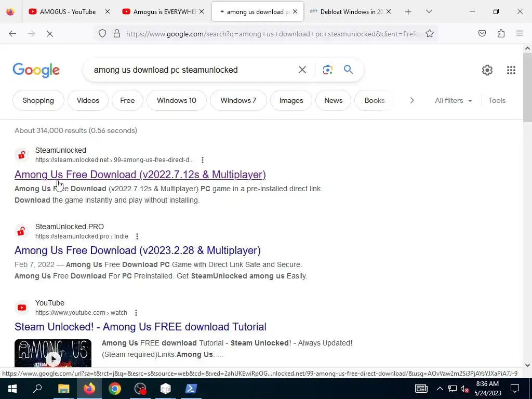Apply the Free filter chip

(127, 100)
